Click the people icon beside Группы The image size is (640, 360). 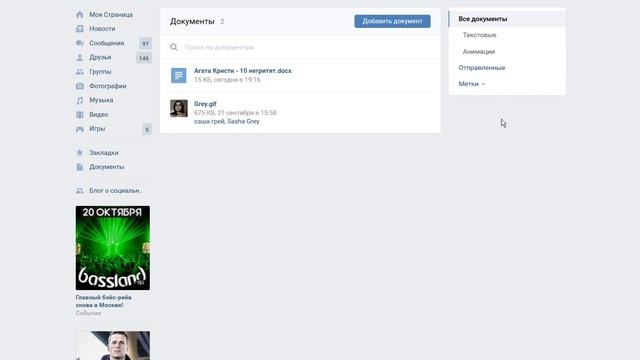(80, 72)
